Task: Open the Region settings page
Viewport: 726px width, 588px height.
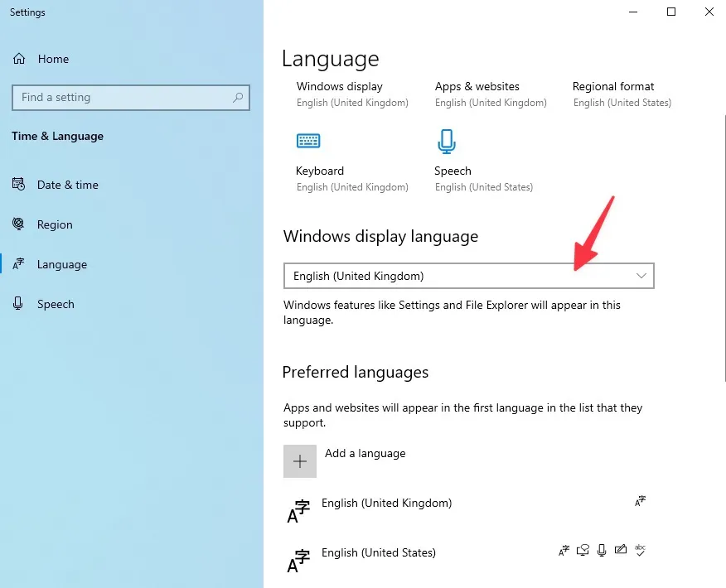Action: [55, 224]
